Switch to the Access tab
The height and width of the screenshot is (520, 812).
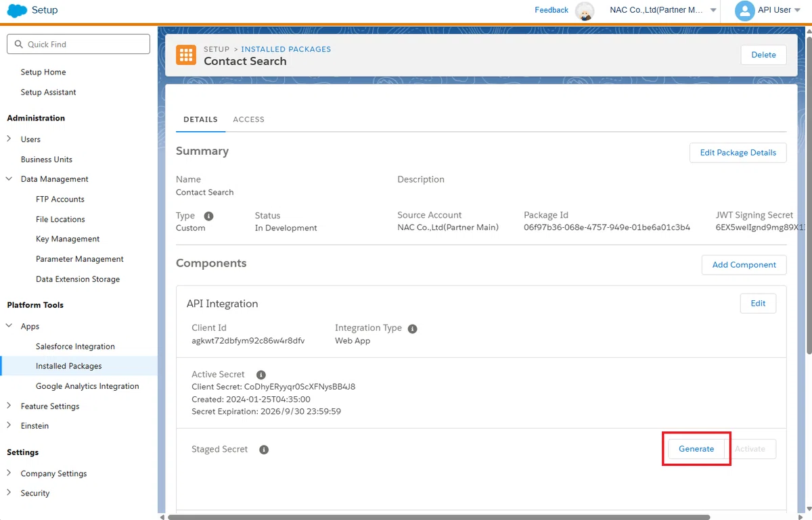click(x=248, y=120)
